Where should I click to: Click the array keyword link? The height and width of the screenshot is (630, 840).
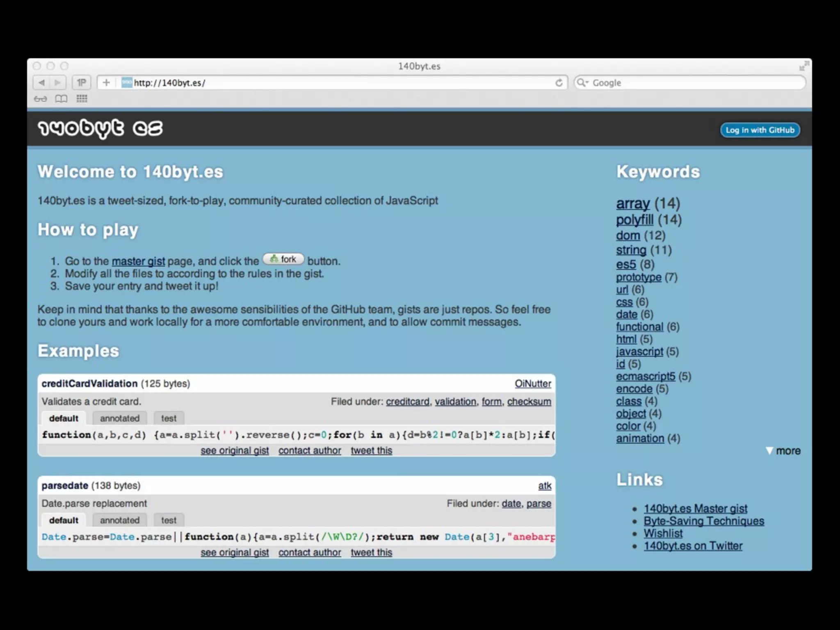633,203
